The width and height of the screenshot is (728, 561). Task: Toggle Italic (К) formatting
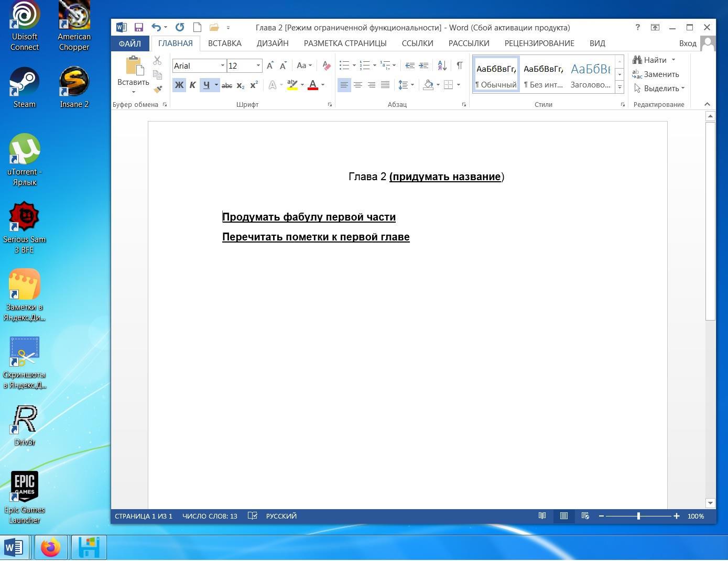[x=192, y=85]
